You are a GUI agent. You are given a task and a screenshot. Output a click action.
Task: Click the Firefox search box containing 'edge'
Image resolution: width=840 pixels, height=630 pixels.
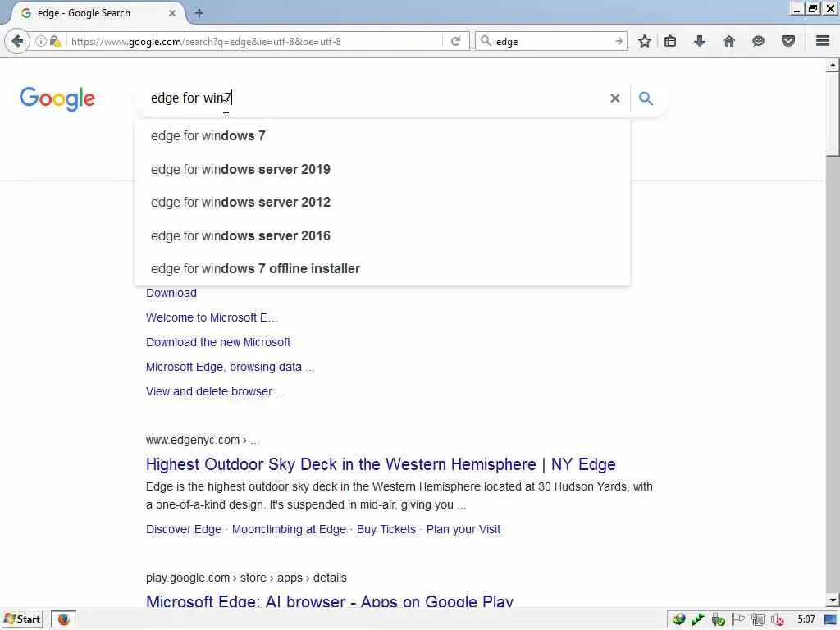(x=552, y=41)
